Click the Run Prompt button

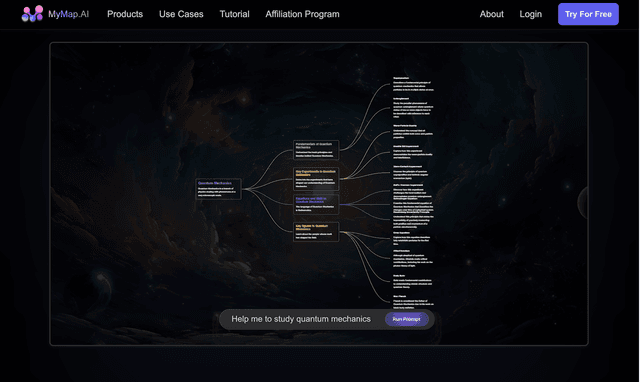coord(406,319)
